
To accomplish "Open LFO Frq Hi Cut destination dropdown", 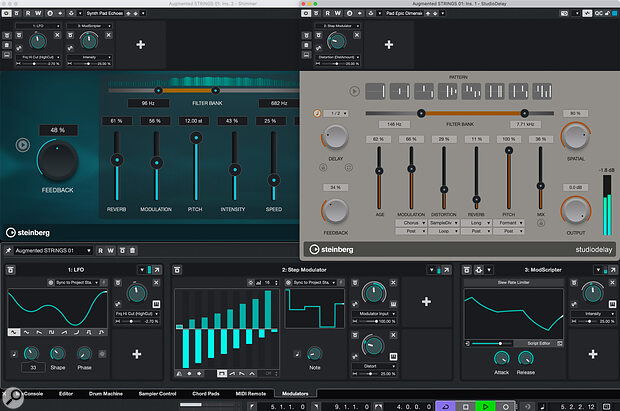I will pyautogui.click(x=137, y=314).
